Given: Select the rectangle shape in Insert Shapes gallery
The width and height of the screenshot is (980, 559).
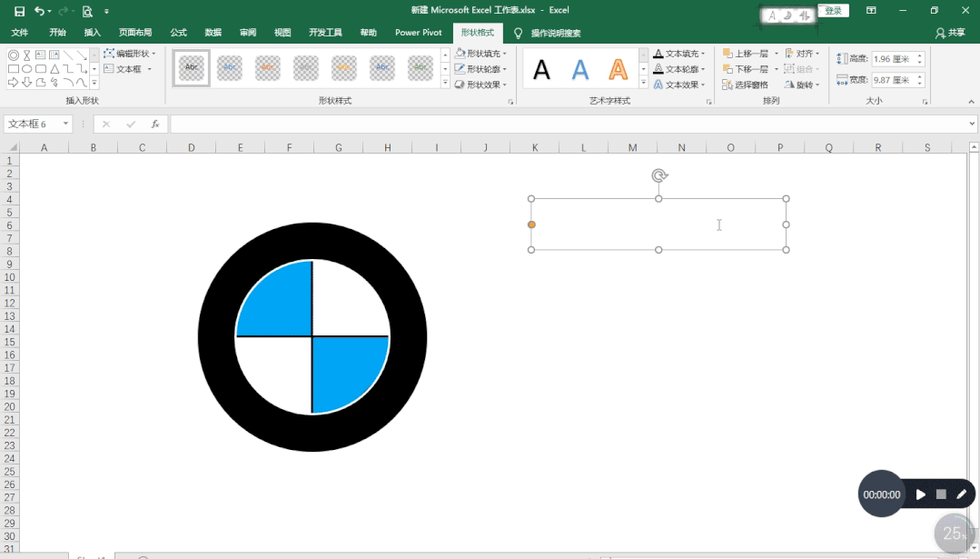Looking at the screenshot, I should point(14,69).
